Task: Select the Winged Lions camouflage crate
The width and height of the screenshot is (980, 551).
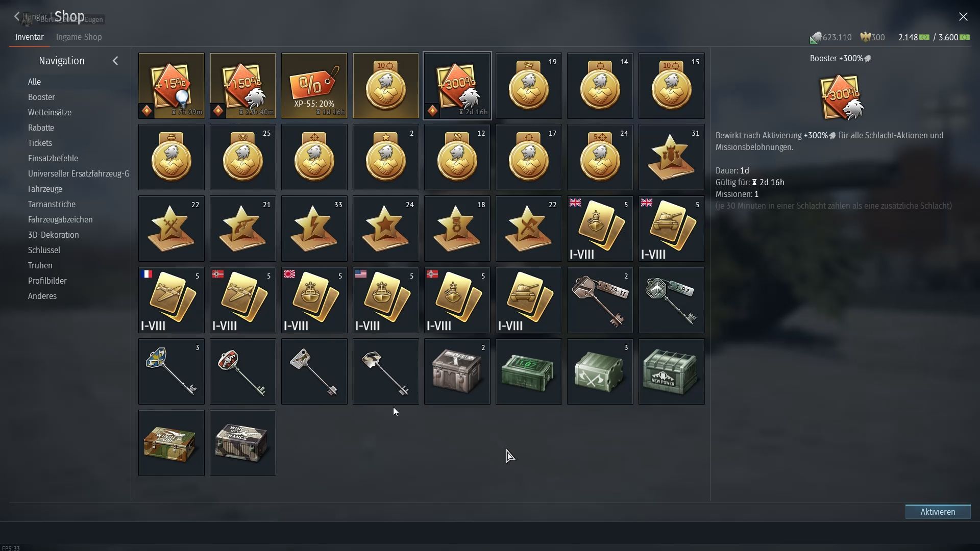Action: [171, 443]
